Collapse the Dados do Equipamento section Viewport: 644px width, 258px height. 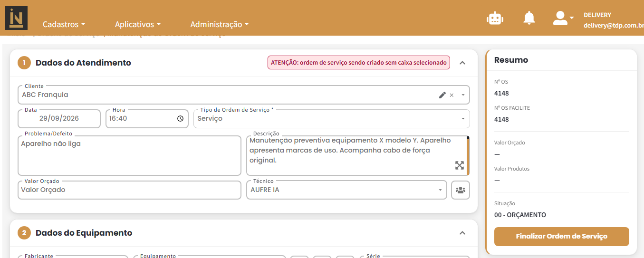(462, 233)
